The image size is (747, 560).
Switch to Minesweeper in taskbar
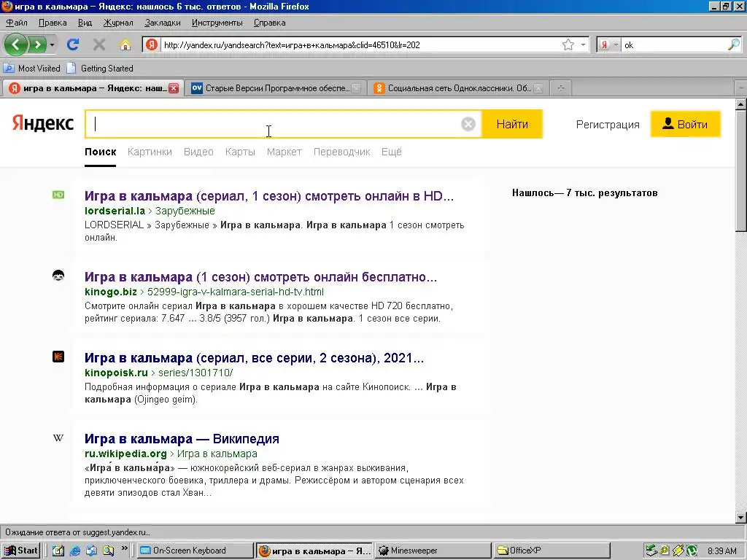433,551
